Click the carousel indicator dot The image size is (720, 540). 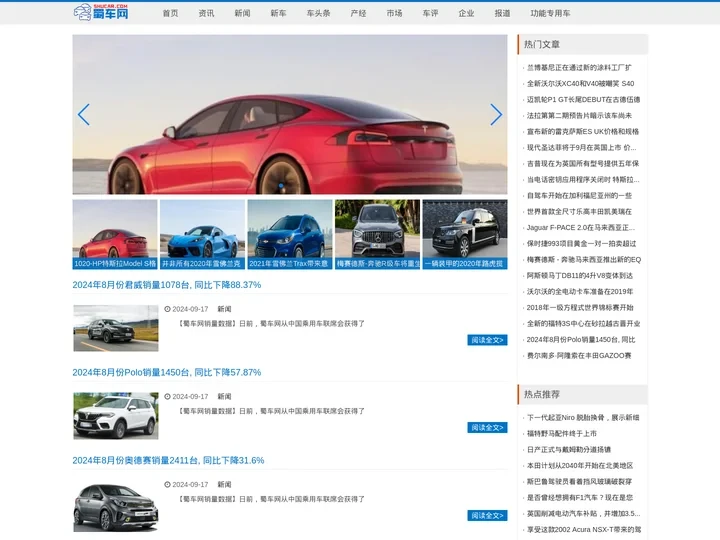coord(281,186)
